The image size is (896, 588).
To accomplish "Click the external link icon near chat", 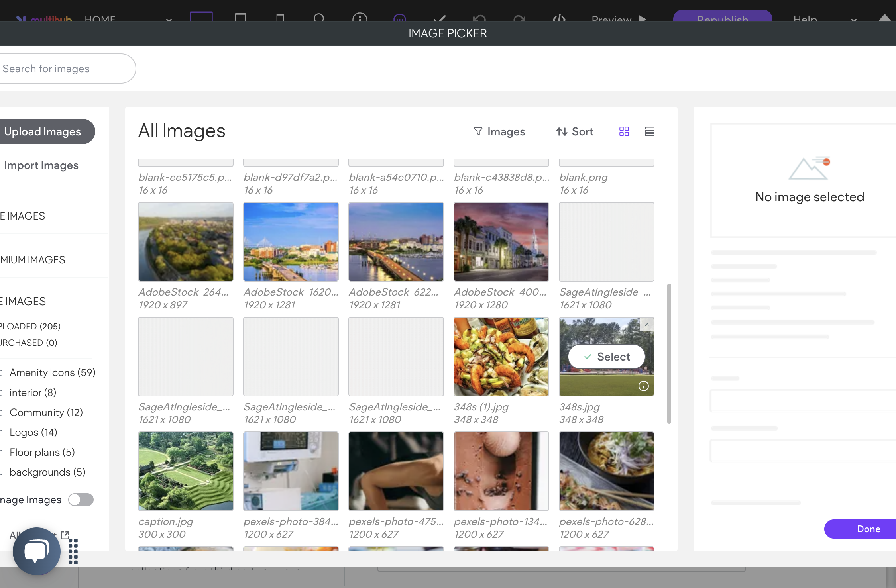I will coord(65,535).
